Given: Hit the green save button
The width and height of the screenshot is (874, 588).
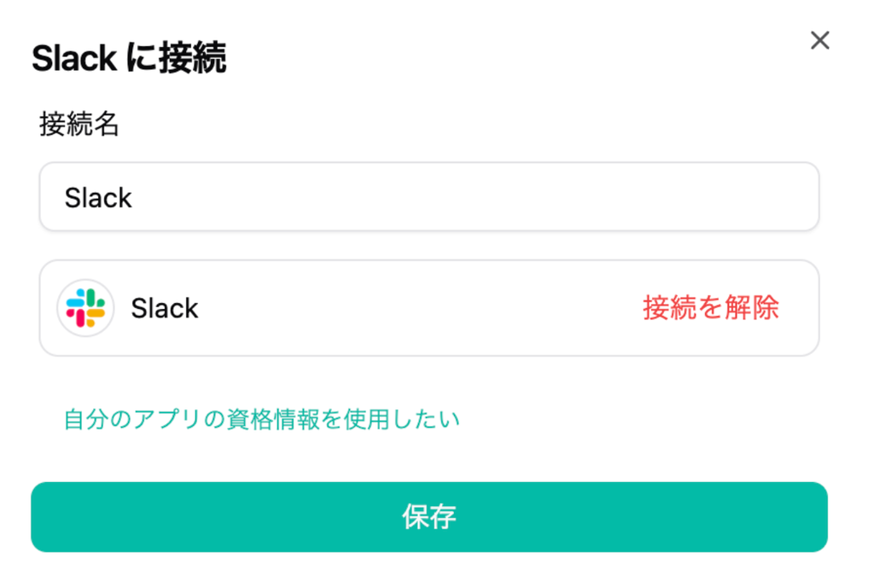Looking at the screenshot, I should click(428, 517).
